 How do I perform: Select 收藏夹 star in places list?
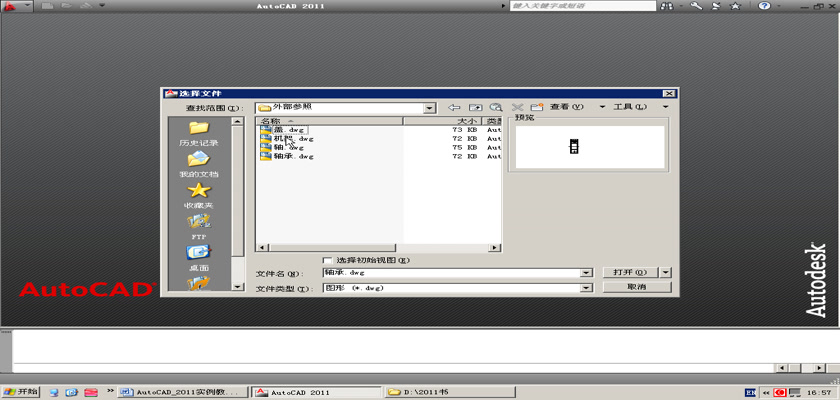199,195
